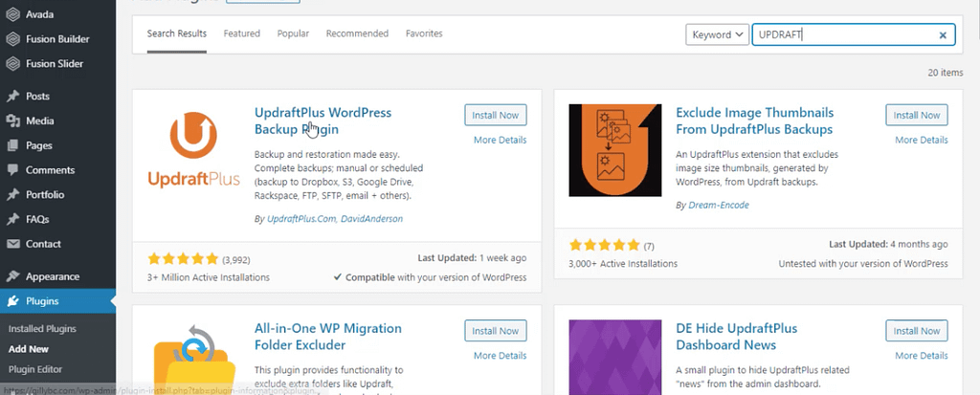980x395 pixels.
Task: Switch to the Recommended tab
Action: pos(357,33)
